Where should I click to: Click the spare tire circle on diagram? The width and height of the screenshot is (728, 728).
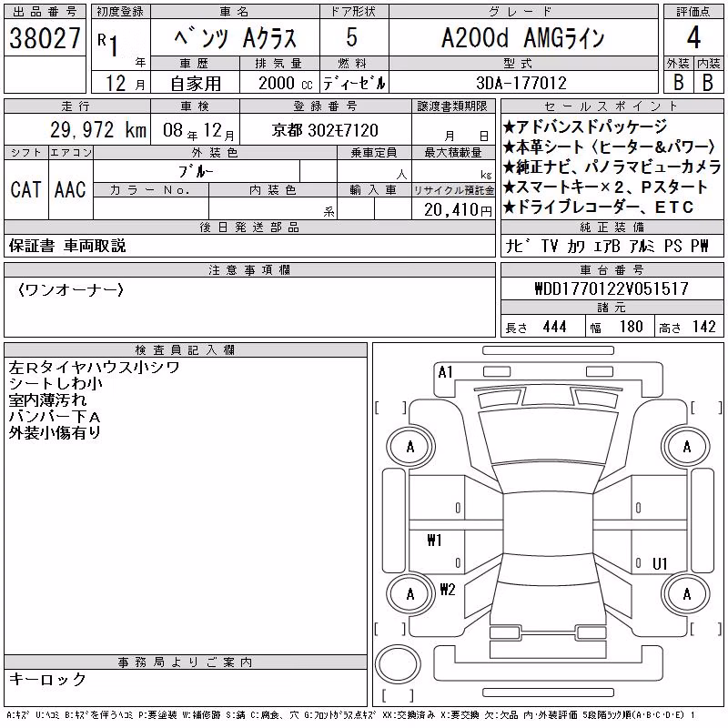pyautogui.click(x=398, y=664)
